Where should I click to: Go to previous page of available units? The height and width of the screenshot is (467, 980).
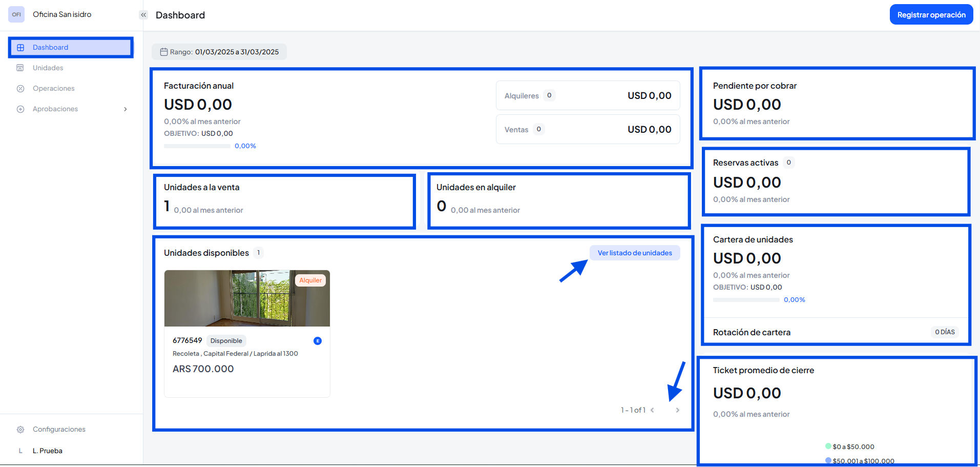click(x=652, y=410)
